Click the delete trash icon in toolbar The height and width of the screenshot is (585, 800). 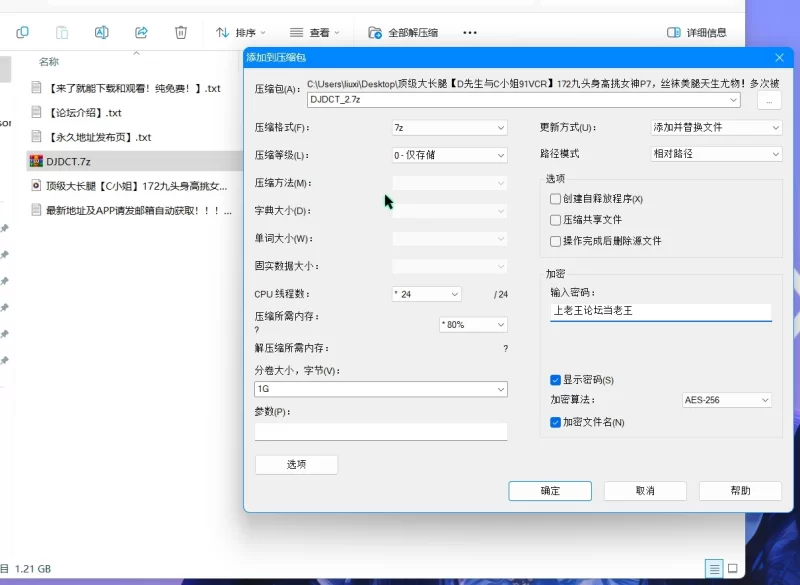coord(181,33)
